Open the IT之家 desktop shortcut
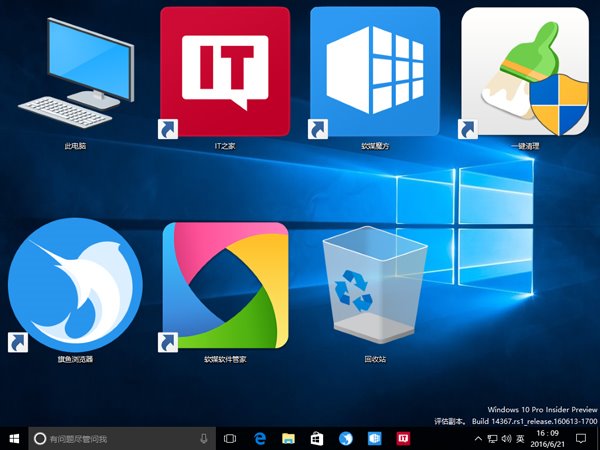 225,72
